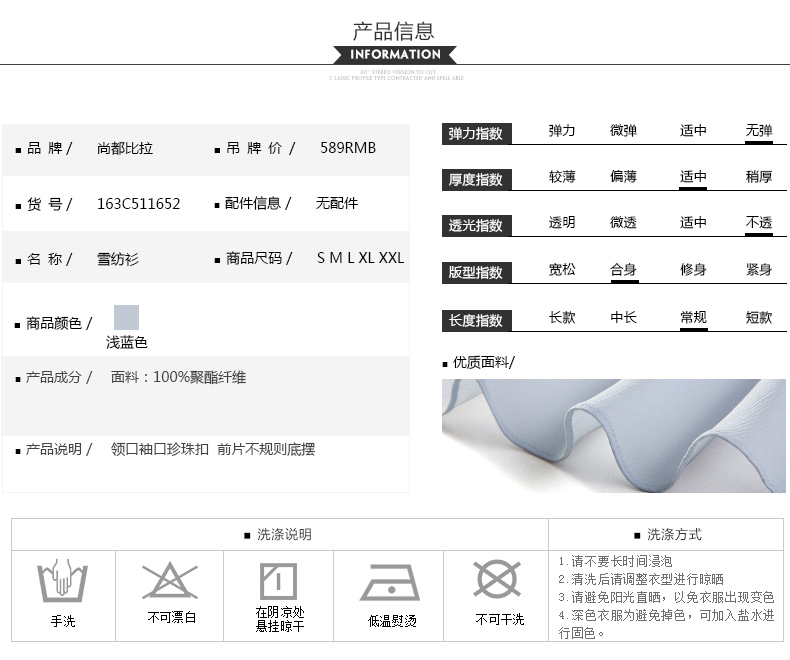Select 紧身 on the fit index
Image resolution: width=790 pixels, height=660 pixels.
click(759, 270)
